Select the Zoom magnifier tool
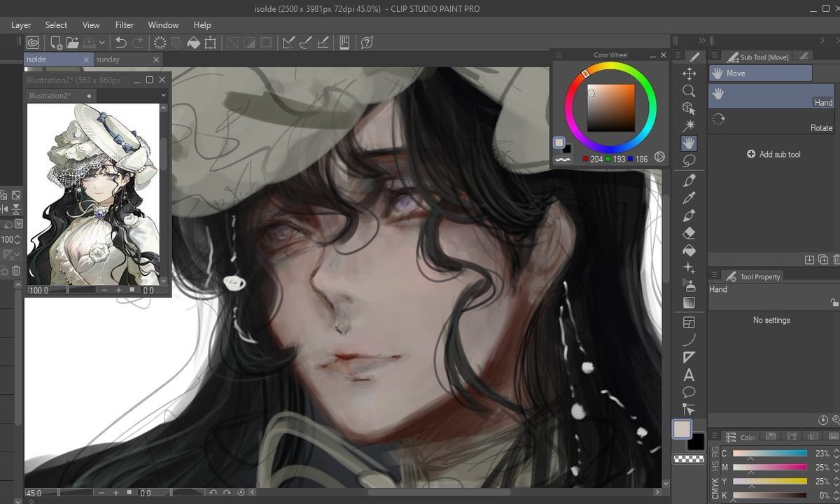 pos(689,91)
